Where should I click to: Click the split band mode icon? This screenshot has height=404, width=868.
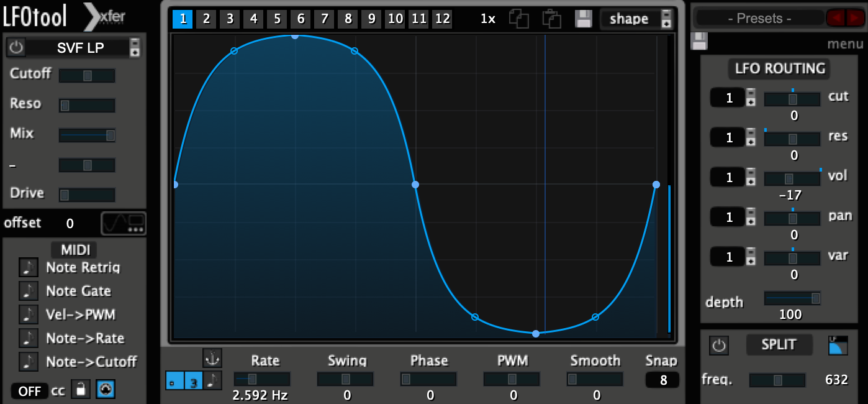click(838, 345)
